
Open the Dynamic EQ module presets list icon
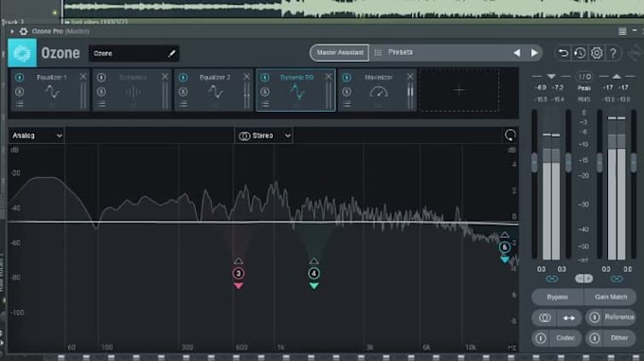(265, 104)
